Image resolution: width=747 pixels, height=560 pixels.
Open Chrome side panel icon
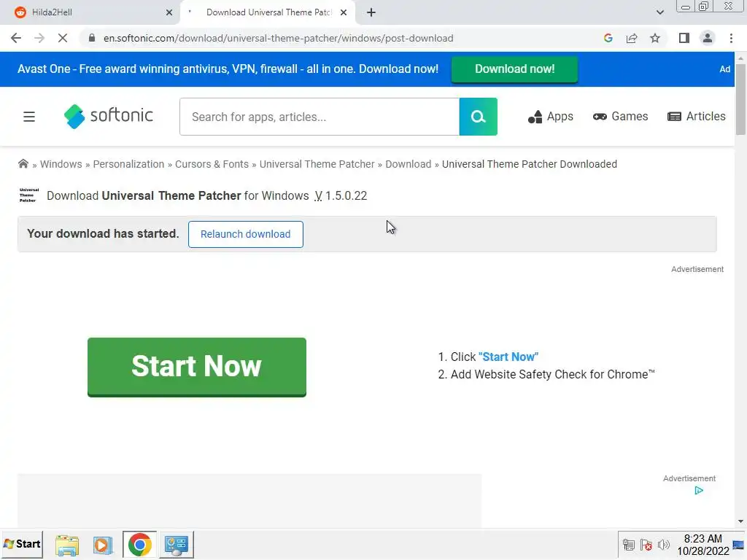coord(684,38)
